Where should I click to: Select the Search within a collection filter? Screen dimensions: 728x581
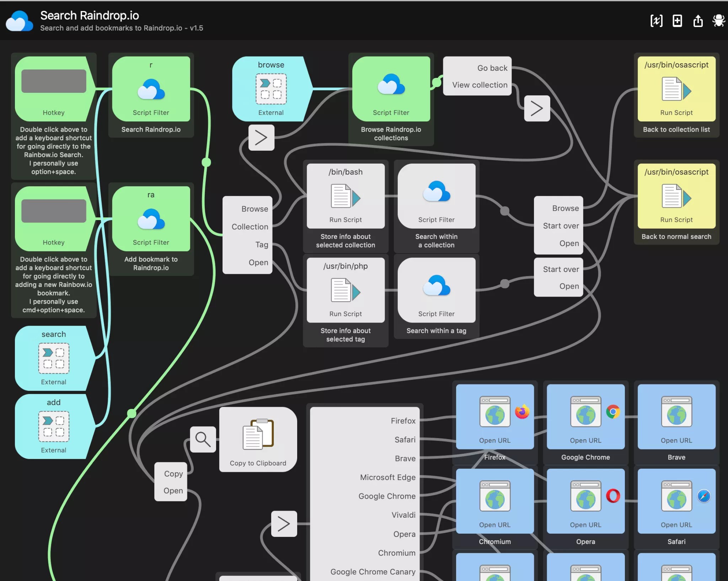pos(437,196)
